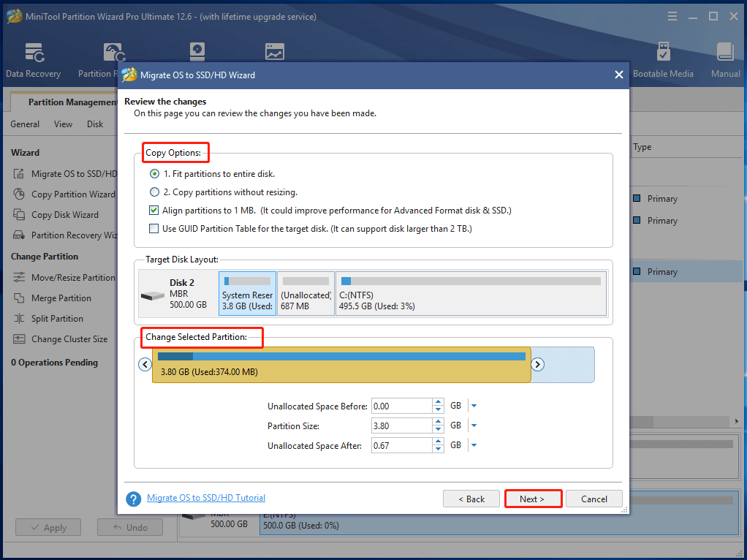Click the help question mark icon
The image size is (747, 560).
coord(133,499)
